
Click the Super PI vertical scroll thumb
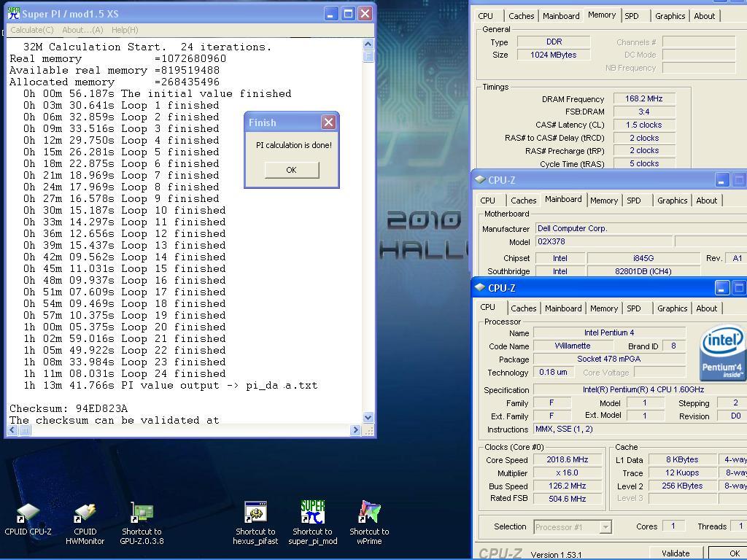(368, 56)
